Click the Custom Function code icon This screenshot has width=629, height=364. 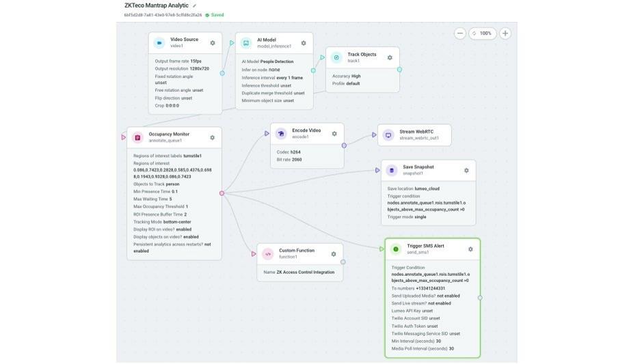point(268,254)
